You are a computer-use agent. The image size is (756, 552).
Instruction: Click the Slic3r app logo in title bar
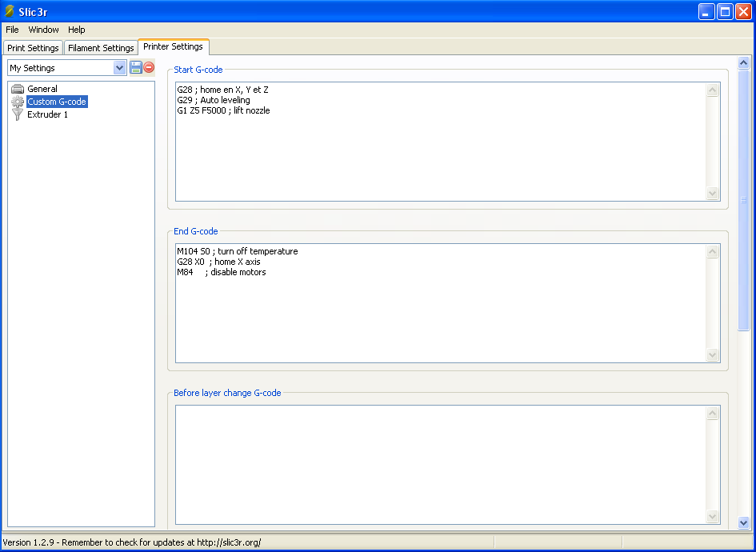tap(9, 11)
